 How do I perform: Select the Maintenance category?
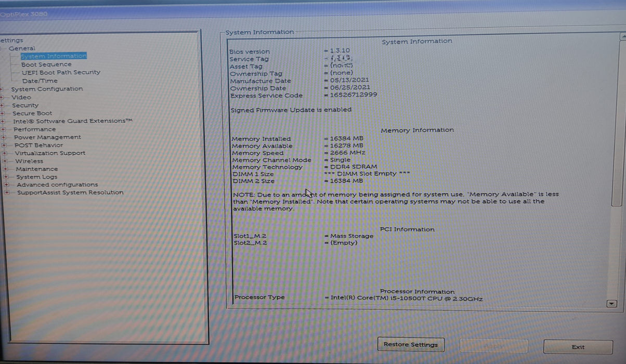[37, 169]
